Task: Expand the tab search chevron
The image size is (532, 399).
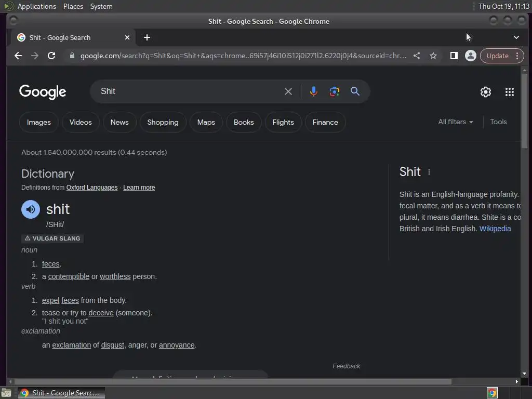Action: (x=516, y=37)
